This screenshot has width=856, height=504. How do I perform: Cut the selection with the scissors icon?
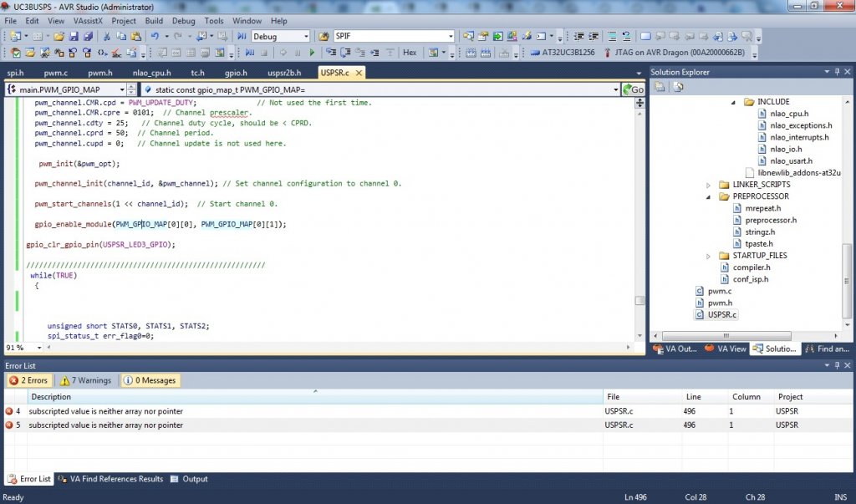click(107, 37)
